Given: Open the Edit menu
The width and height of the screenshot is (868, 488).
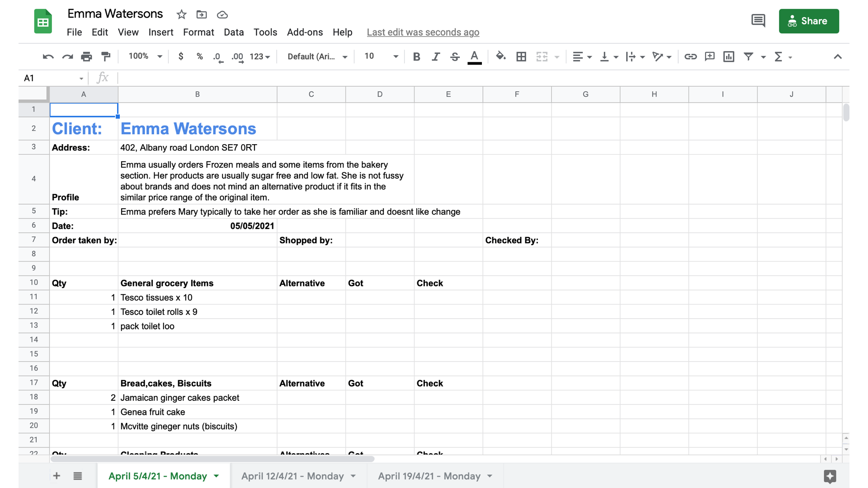Looking at the screenshot, I should [99, 32].
